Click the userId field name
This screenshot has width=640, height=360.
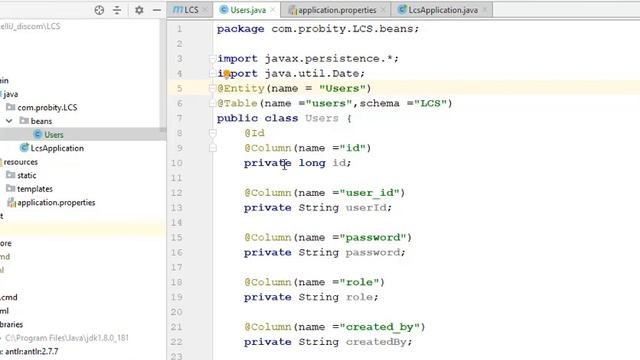[366, 208]
